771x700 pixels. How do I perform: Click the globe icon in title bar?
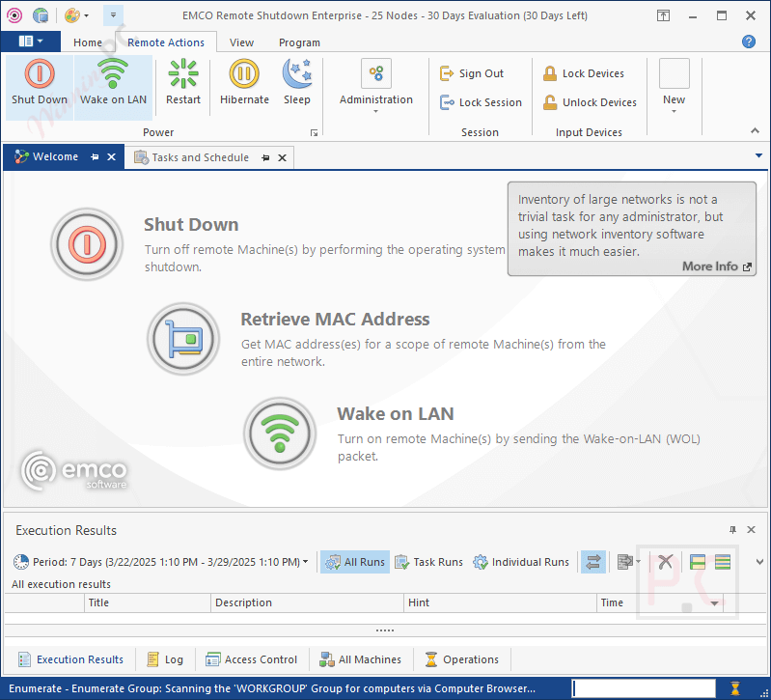[x=41, y=15]
